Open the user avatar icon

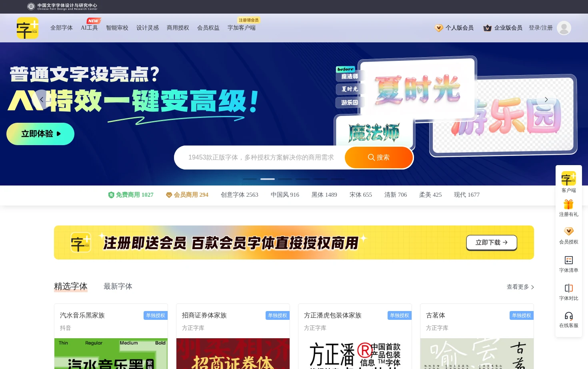[x=564, y=28]
